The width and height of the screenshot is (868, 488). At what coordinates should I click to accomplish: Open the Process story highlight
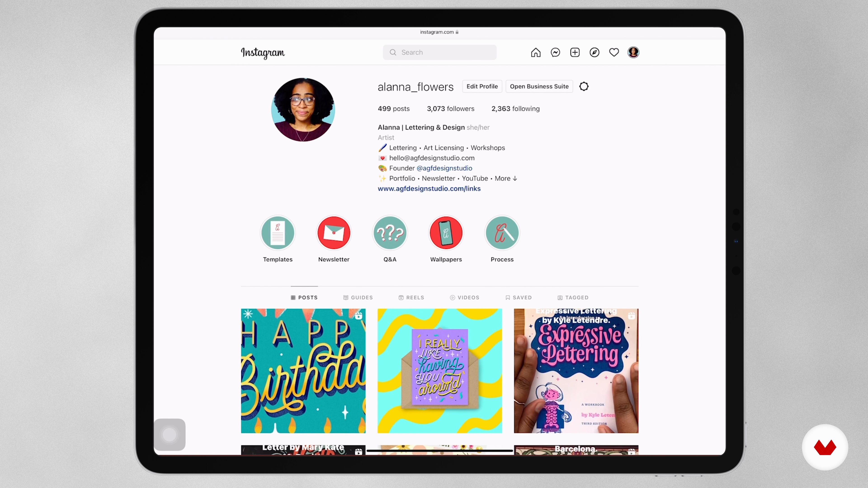click(502, 233)
